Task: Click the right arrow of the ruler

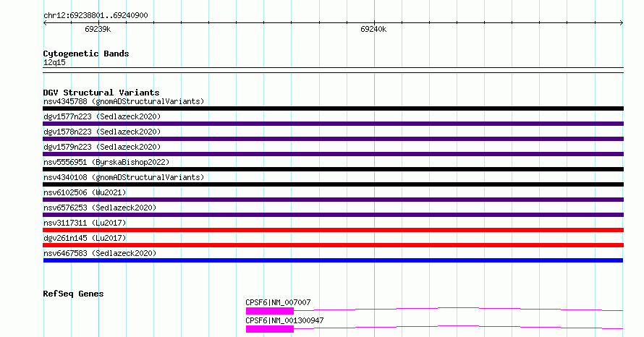Action: [622, 23]
